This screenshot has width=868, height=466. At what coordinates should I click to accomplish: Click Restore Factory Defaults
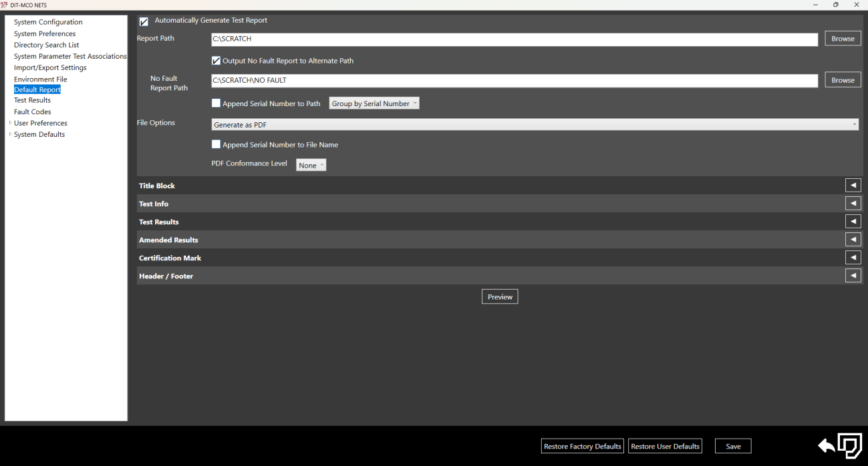coord(583,446)
